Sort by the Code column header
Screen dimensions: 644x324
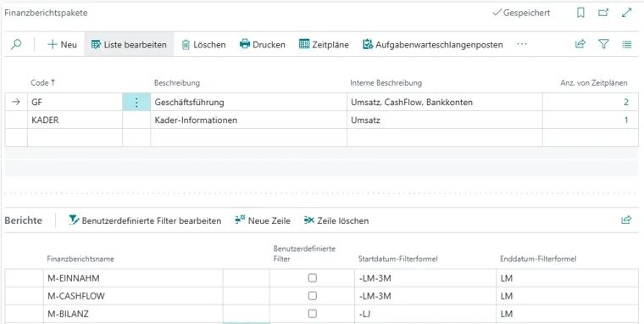tap(42, 82)
